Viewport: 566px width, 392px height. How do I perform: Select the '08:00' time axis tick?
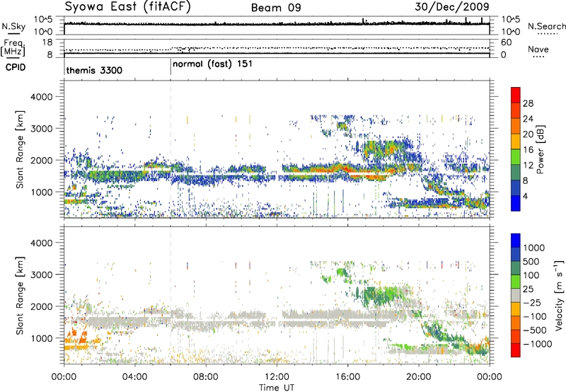[x=206, y=377]
